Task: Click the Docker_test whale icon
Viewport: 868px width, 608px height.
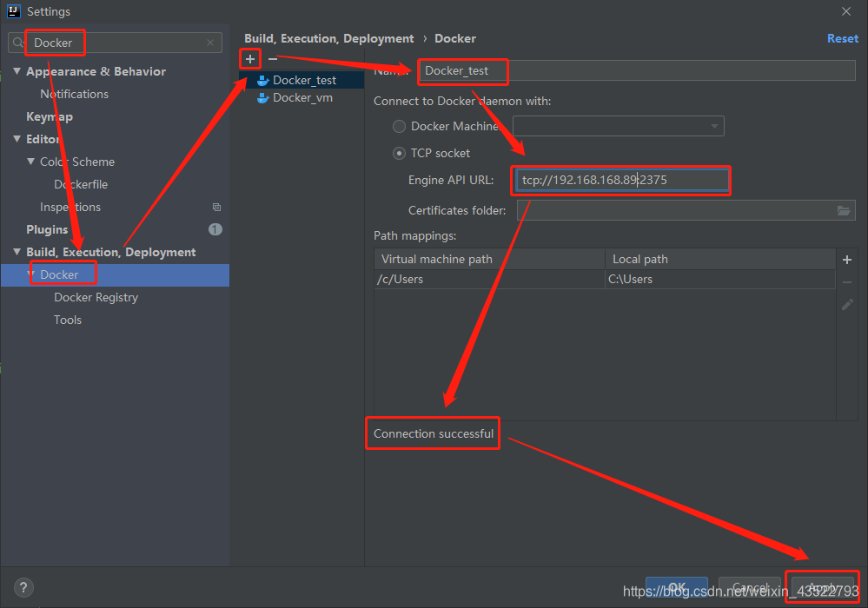Action: pos(263,81)
